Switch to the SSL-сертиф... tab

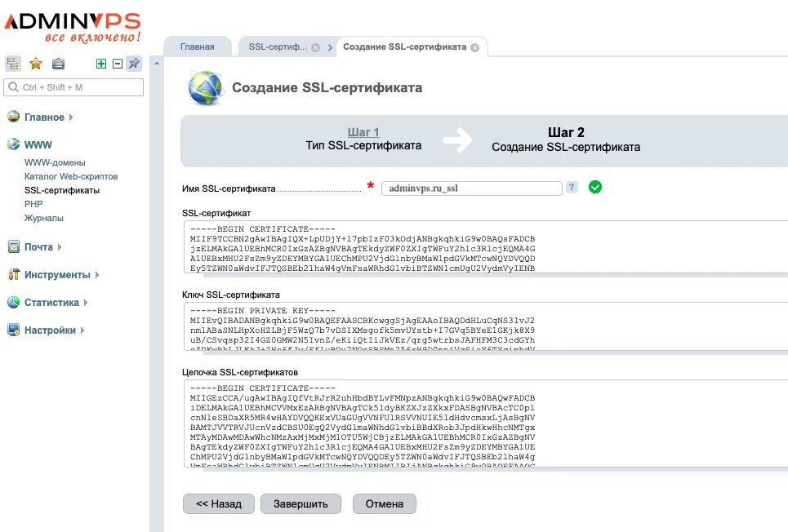pyautogui.click(x=278, y=47)
